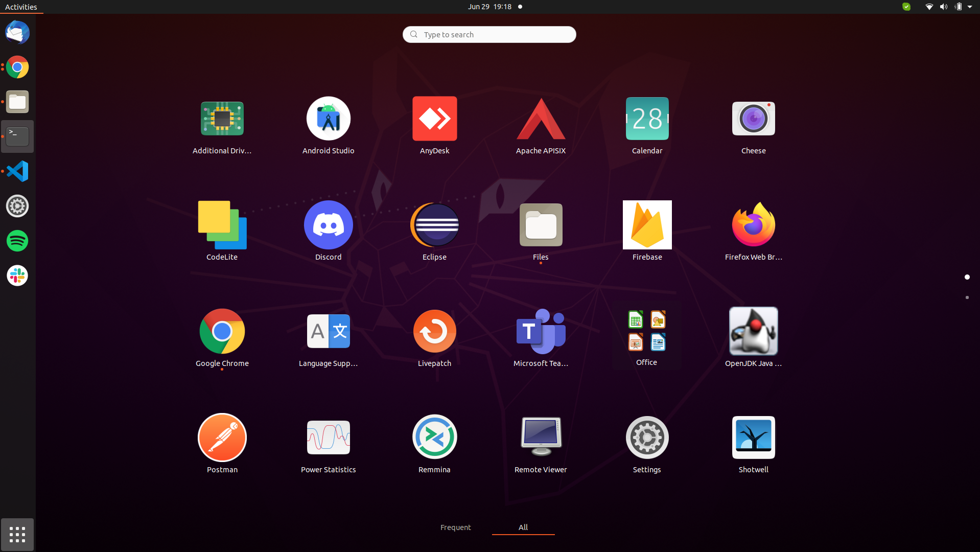Image resolution: width=980 pixels, height=552 pixels.
Task: Open the Calendar app
Action: (x=647, y=126)
